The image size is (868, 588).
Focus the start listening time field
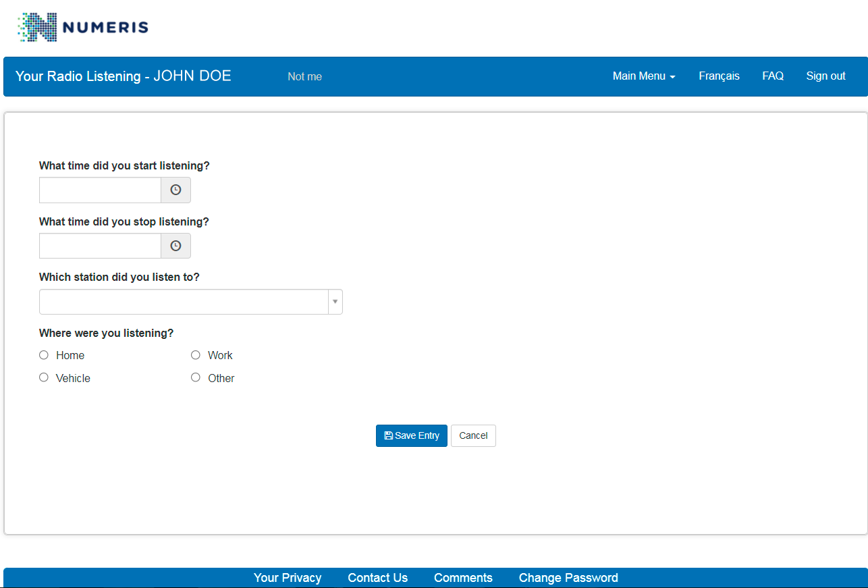click(x=100, y=190)
